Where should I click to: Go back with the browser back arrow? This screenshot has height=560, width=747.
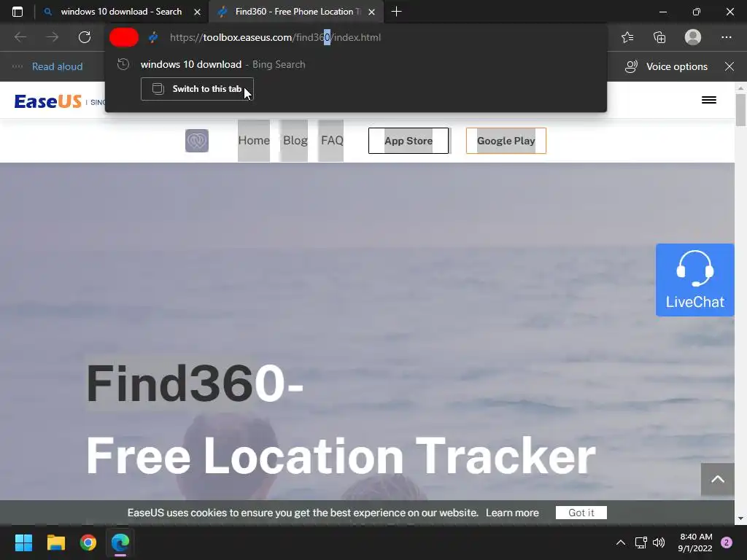(x=20, y=37)
